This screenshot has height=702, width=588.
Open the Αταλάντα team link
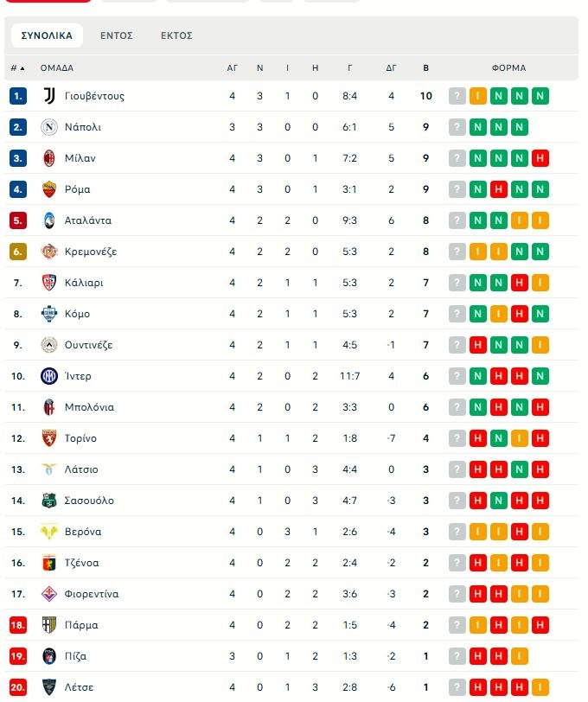(87, 220)
